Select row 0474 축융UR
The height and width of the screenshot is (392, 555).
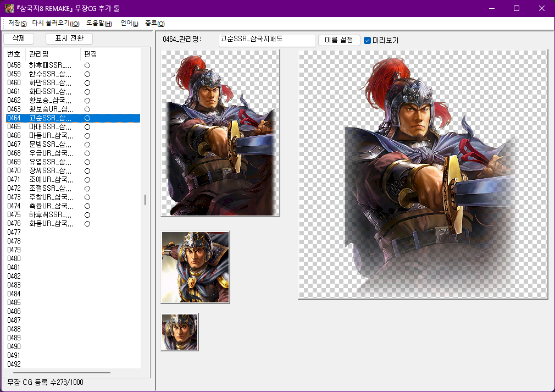point(73,206)
